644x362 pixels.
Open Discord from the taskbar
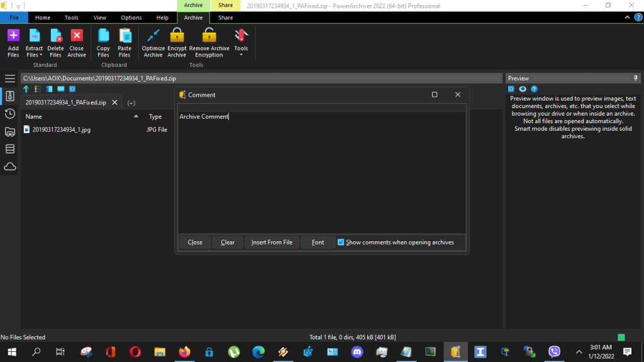pyautogui.click(x=357, y=352)
